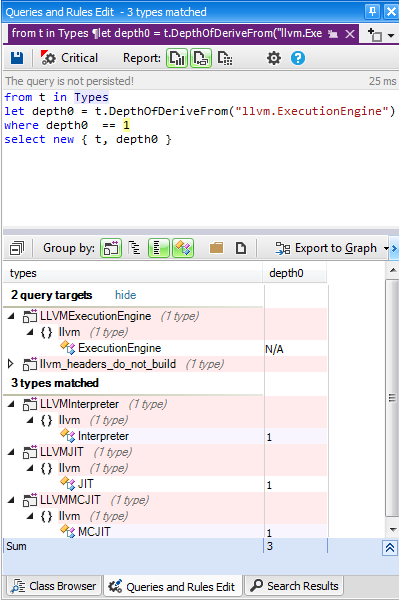Viewport: 399px width, 600px height.
Task: Click the llvm_headers_do_not_build assembly icon
Action: pos(30,364)
